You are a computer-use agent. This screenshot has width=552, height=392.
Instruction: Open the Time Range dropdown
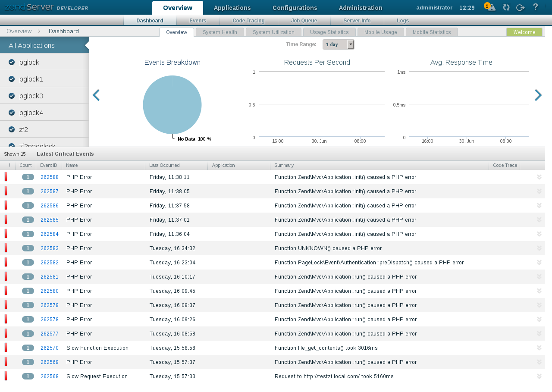[351, 44]
